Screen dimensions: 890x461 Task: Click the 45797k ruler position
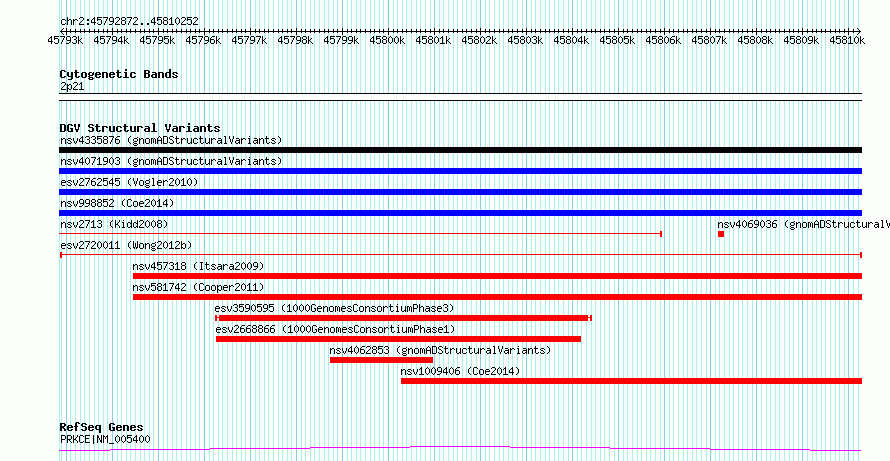click(x=250, y=40)
